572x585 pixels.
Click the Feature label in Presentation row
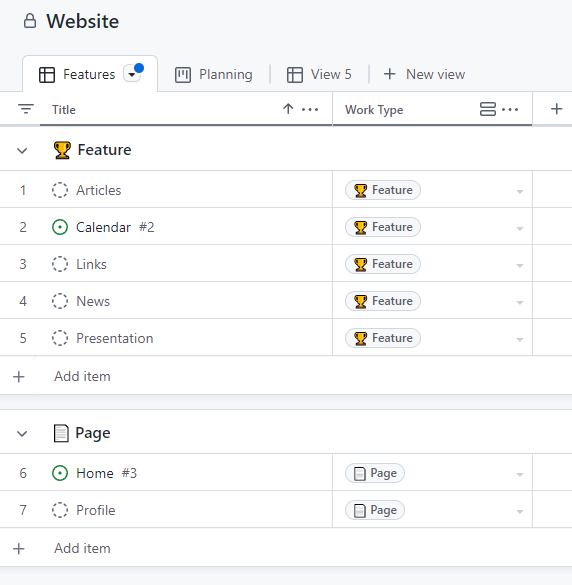[x=383, y=338]
